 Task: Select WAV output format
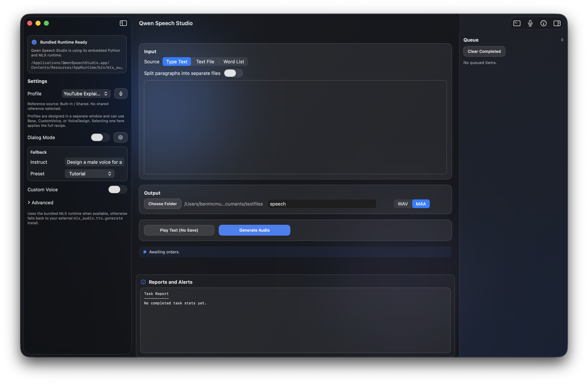pos(403,204)
